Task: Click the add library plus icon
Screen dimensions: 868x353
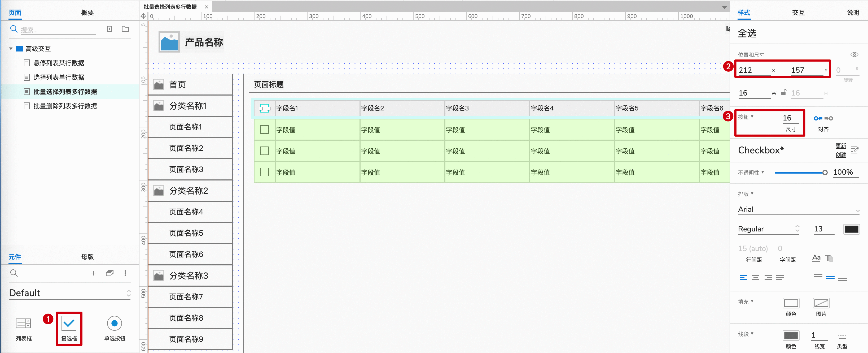Action: click(94, 273)
